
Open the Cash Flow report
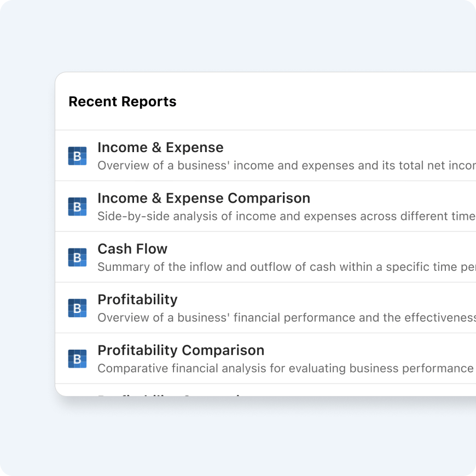pos(132,249)
